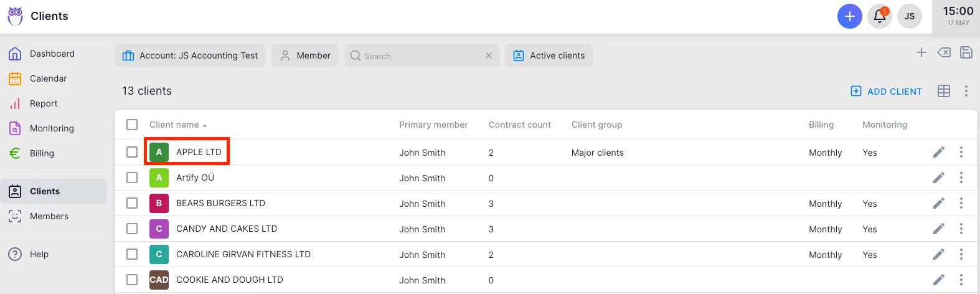
Task: Select the CANDY AND CAKES LTD checkbox
Action: tap(132, 229)
